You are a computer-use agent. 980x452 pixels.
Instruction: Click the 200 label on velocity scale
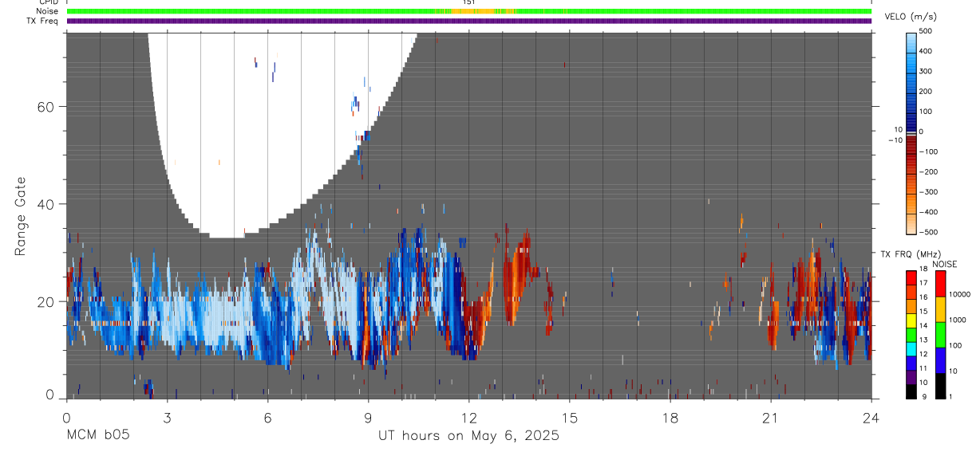click(927, 91)
